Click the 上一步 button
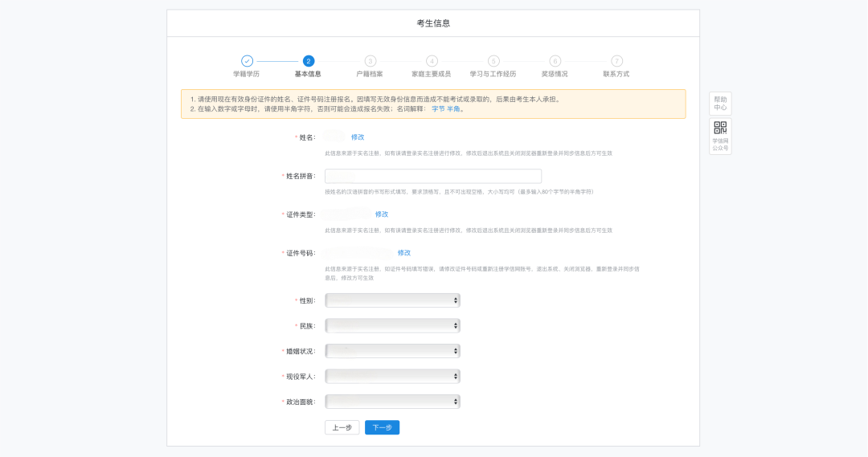 click(x=342, y=427)
